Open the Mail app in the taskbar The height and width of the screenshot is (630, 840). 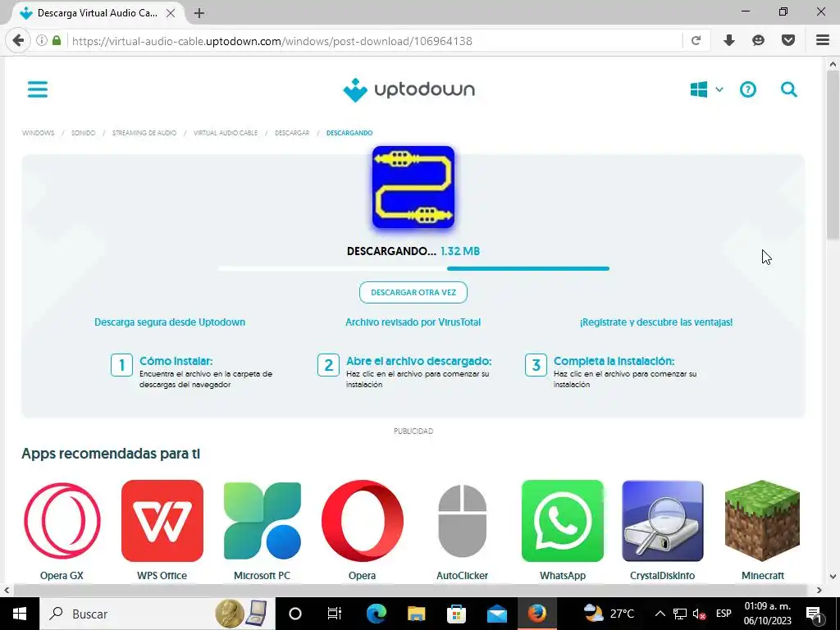(496, 614)
